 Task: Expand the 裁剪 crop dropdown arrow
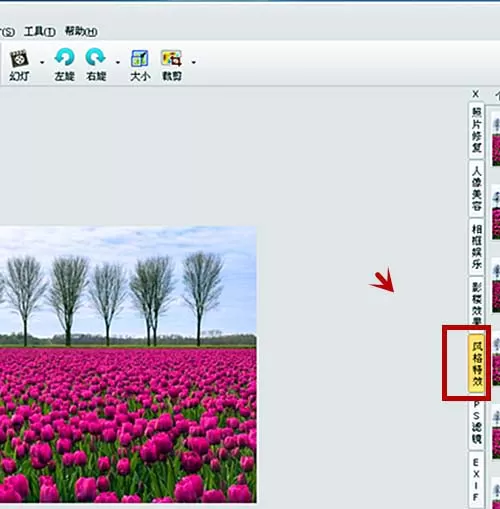(194, 62)
